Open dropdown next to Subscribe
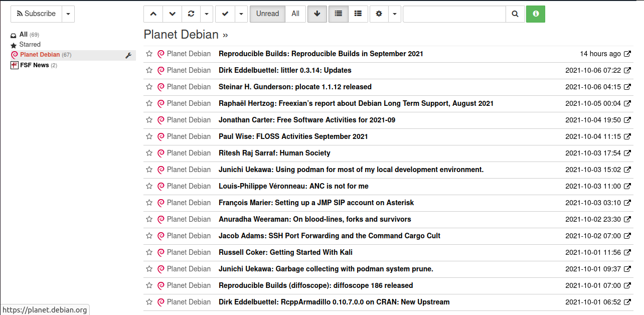This screenshot has width=644, height=315. [x=68, y=14]
